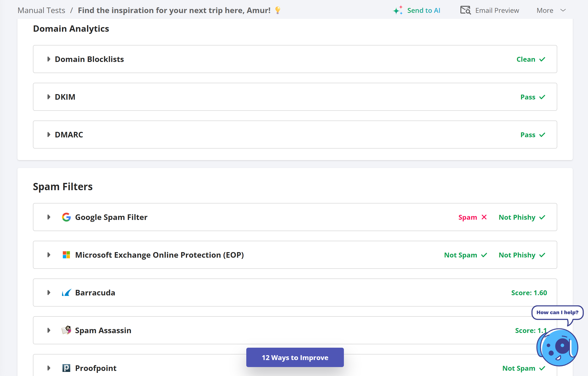Click the Send to AI link

(x=424, y=10)
